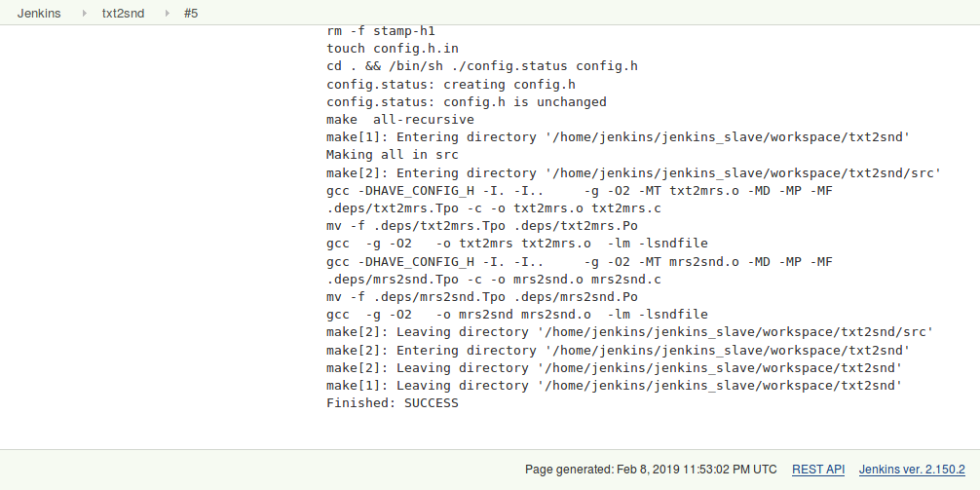Click the 'Finished: SUCCESS' console line
Screen dimensions: 980x490
pos(392,403)
